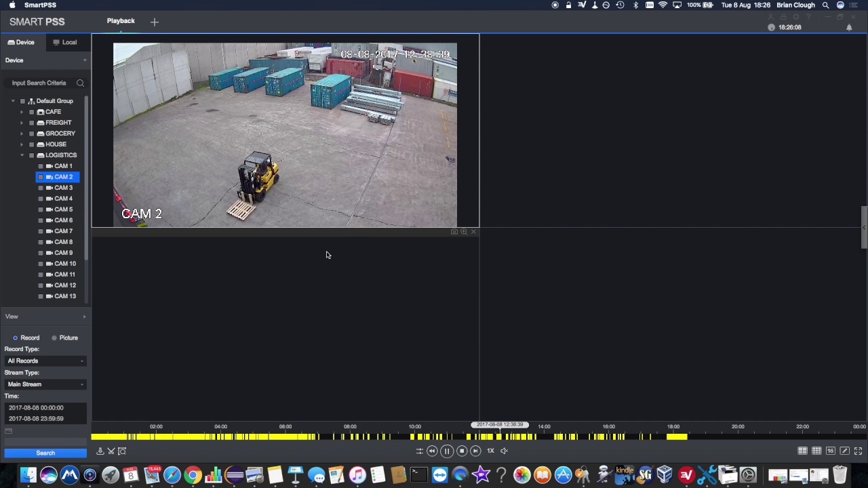868x488 pixels.
Task: Toggle full screen view
Action: 858,451
